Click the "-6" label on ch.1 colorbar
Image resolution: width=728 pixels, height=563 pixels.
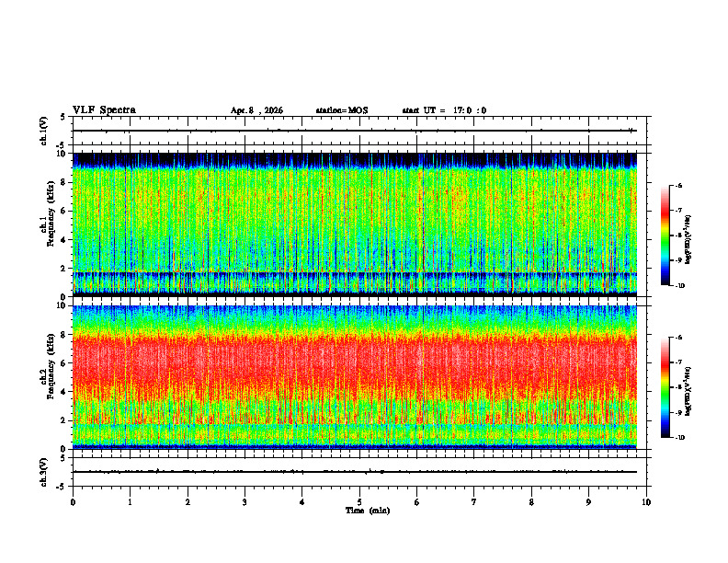pos(678,186)
